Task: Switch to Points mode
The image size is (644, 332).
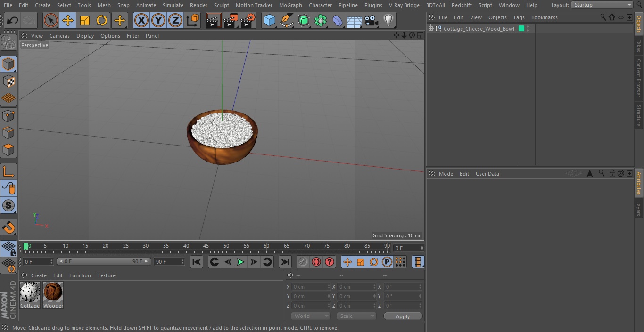Action: pyautogui.click(x=8, y=115)
